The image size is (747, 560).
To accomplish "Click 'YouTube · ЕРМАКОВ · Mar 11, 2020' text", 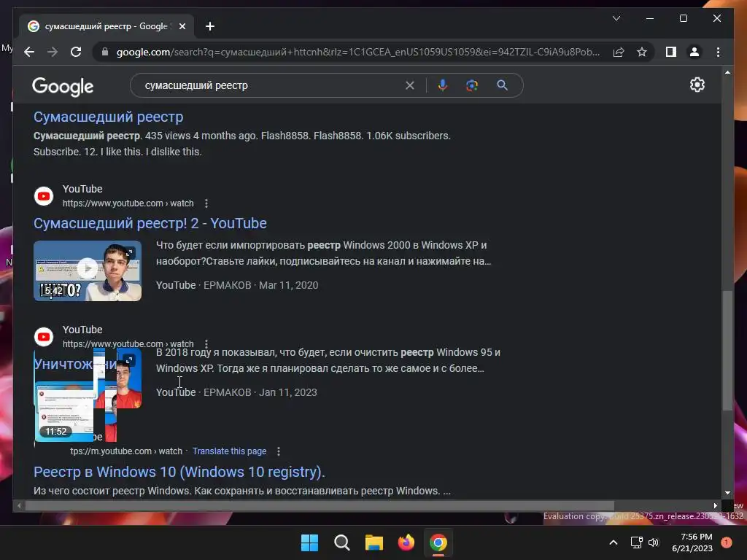I will pos(237,285).
